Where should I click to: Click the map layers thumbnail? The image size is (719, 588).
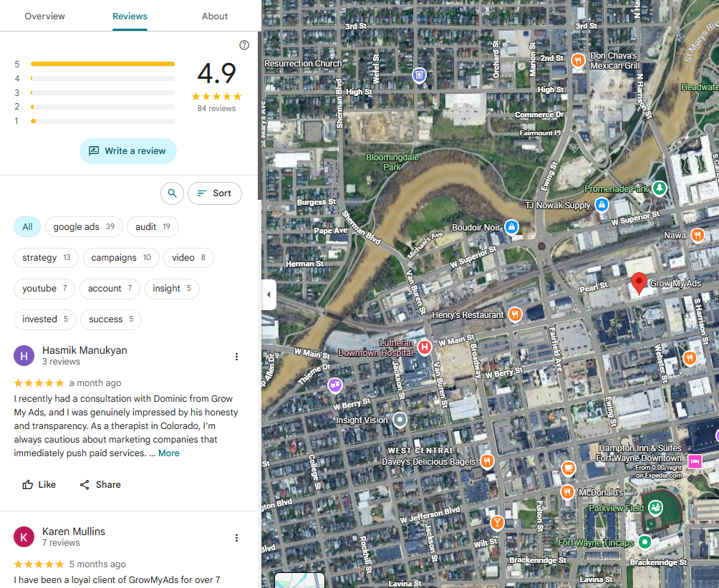pos(299,580)
